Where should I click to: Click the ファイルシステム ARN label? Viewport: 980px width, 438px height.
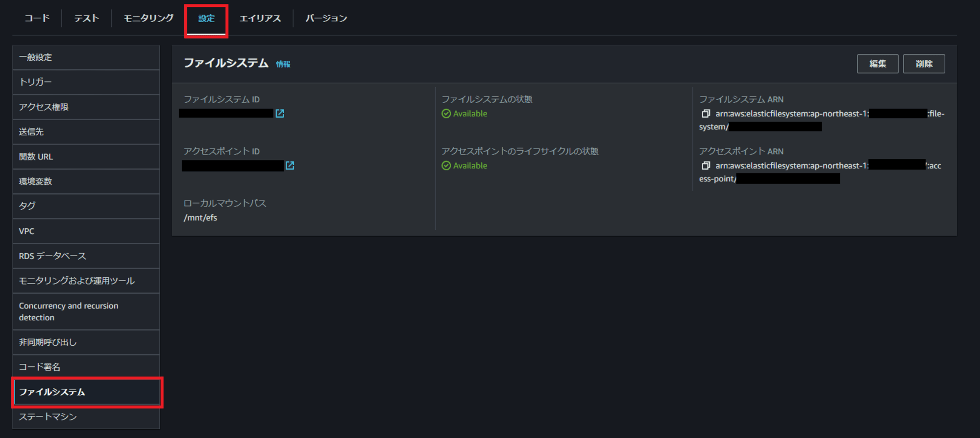coord(741,100)
